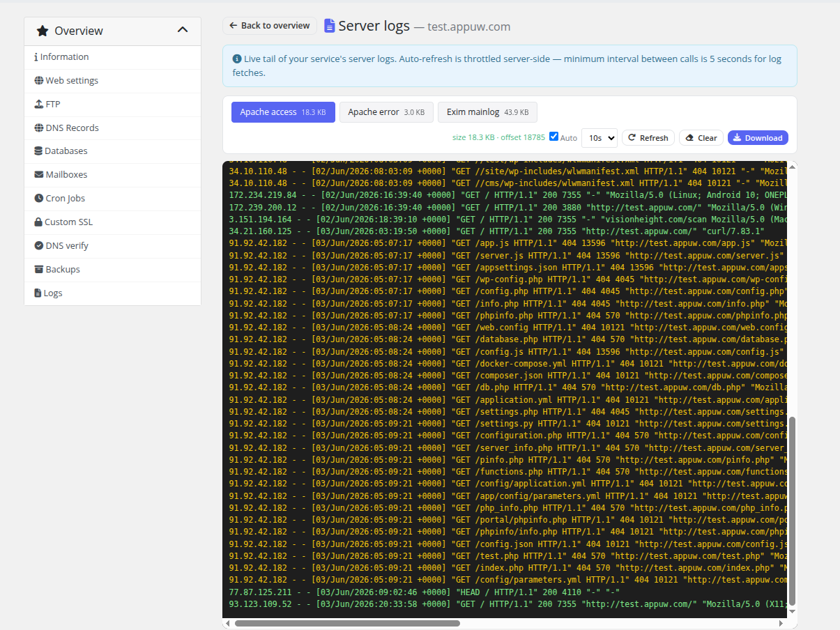Click the log line from 34.21.160.125 using curl
This screenshot has height=630, width=840.
[x=496, y=231]
